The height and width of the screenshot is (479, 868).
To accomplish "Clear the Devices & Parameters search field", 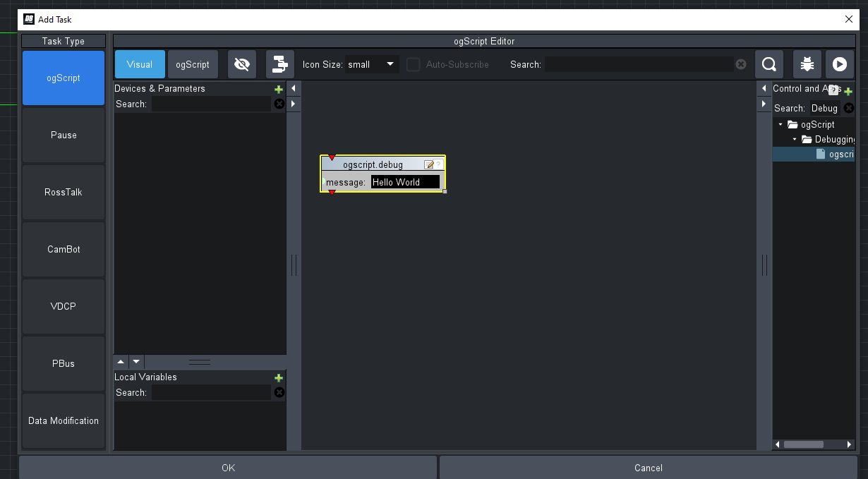I will point(279,104).
